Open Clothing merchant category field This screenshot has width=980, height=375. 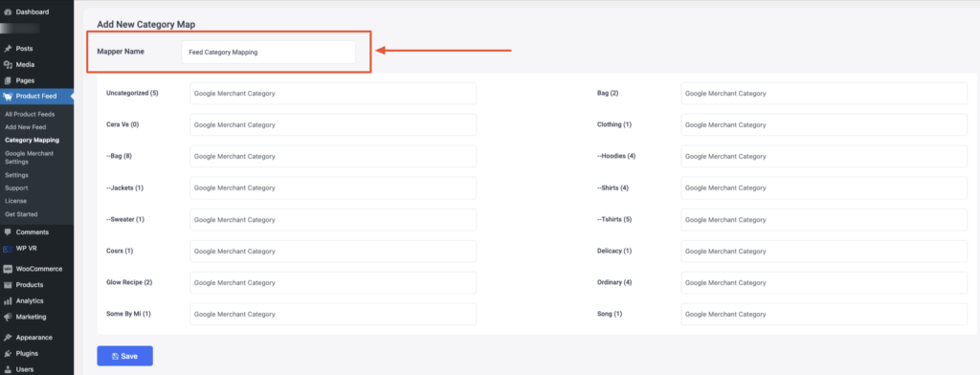pos(824,125)
